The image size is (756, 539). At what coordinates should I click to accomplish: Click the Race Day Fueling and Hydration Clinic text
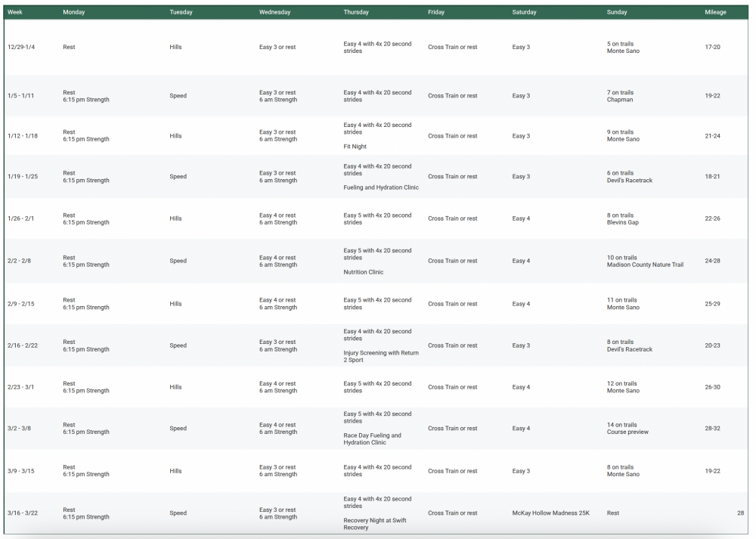[x=372, y=439]
